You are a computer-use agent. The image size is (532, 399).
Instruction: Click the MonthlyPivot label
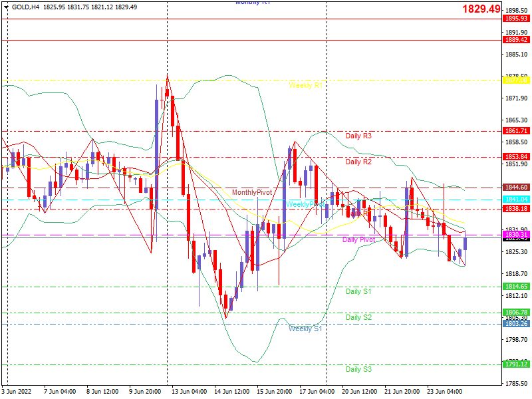tap(252, 192)
